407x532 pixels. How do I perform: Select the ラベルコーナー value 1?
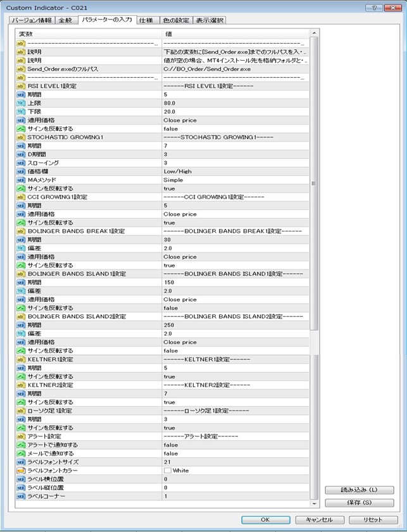[x=166, y=496]
